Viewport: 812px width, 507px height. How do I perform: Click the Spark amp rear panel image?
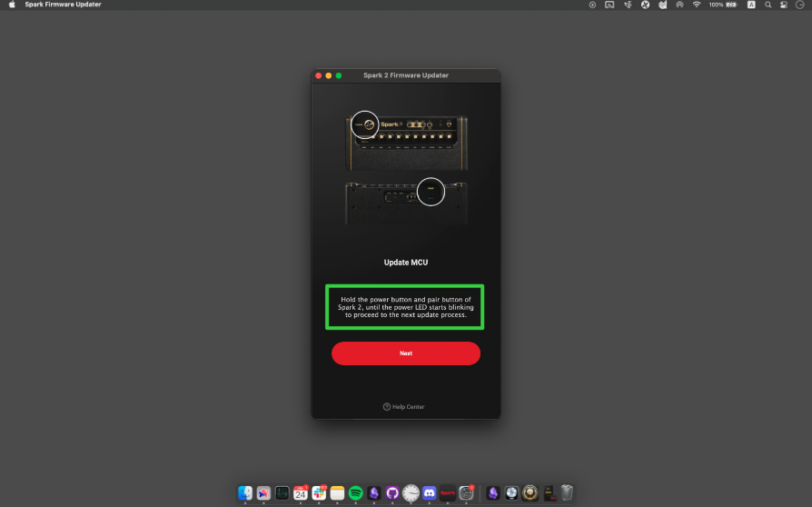(x=407, y=203)
